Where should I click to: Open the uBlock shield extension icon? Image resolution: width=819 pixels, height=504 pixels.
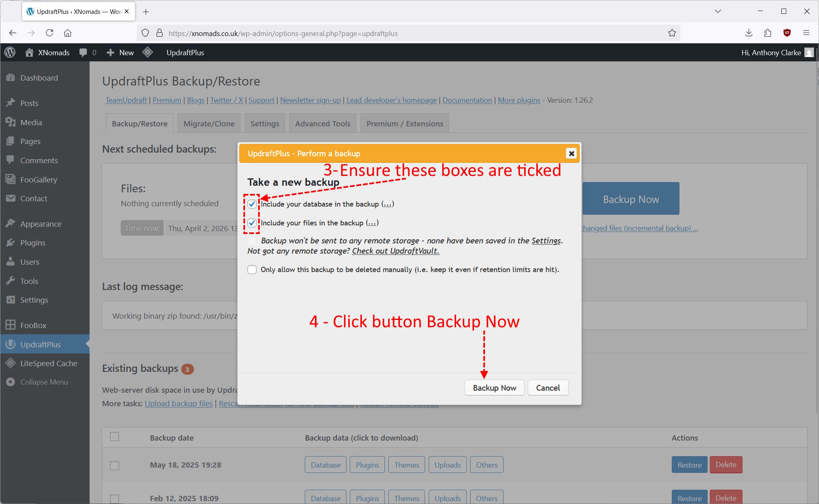pos(787,33)
